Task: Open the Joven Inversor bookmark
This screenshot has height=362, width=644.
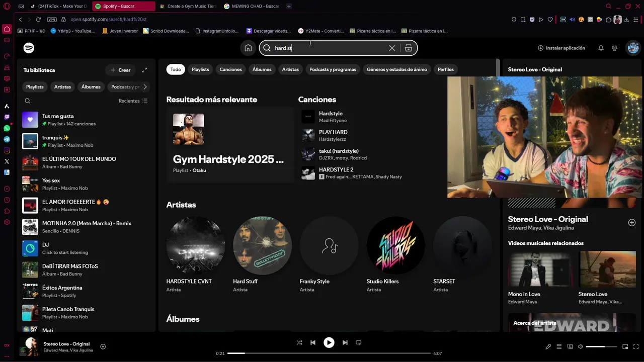Action: point(120,31)
